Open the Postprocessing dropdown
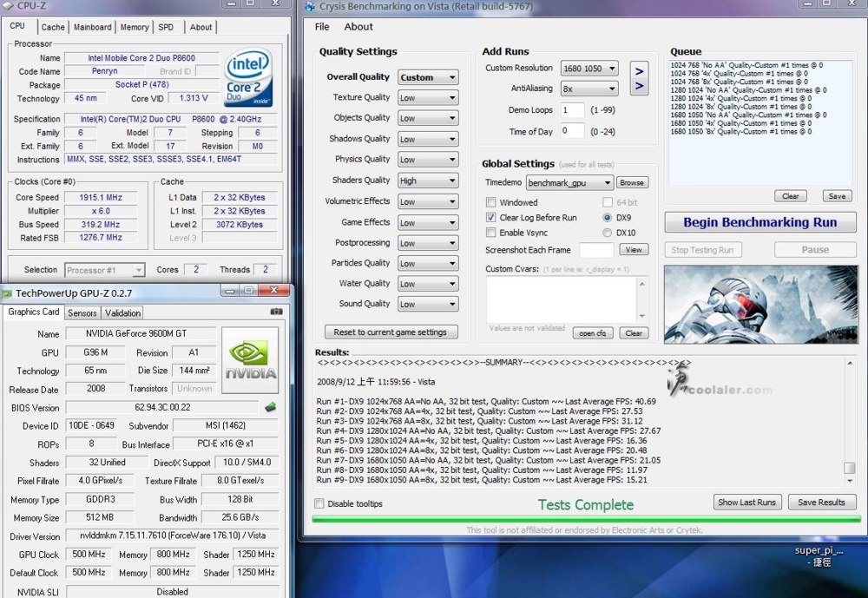This screenshot has height=598, width=868. click(428, 243)
